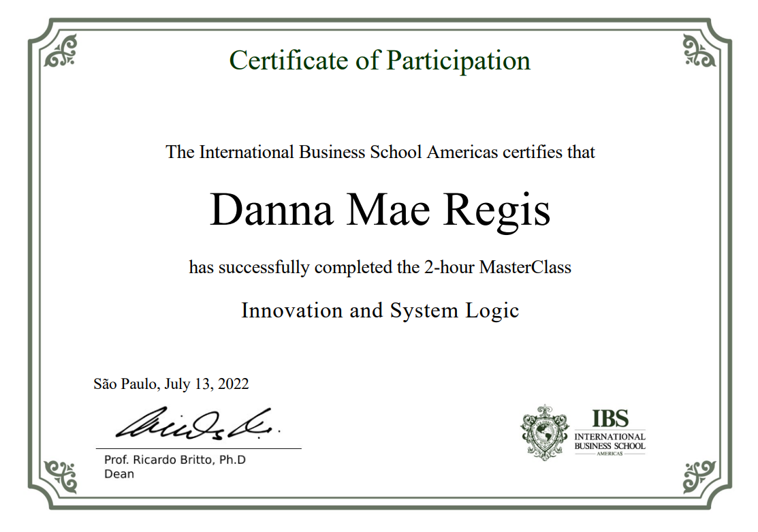Click the 2-hour MasterClass completion line

tap(379, 268)
